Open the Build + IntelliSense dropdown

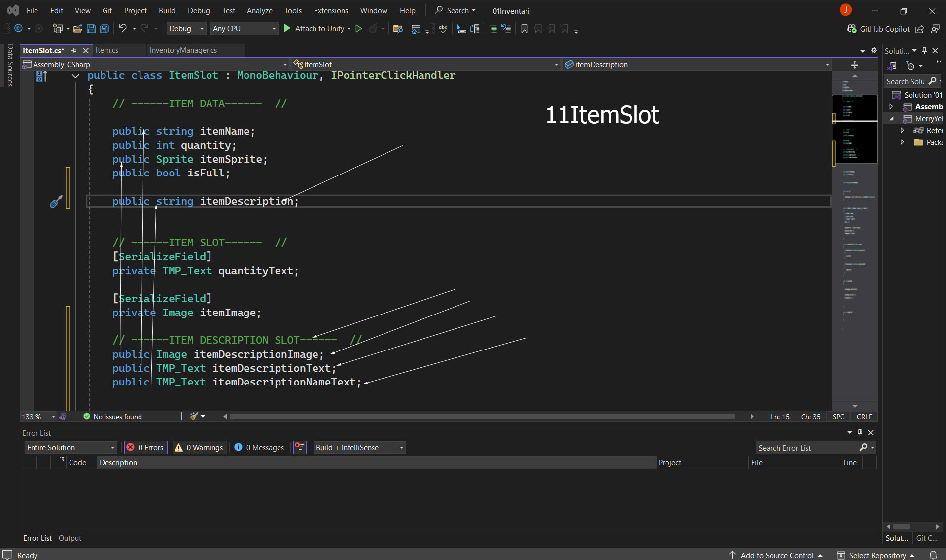pyautogui.click(x=359, y=447)
